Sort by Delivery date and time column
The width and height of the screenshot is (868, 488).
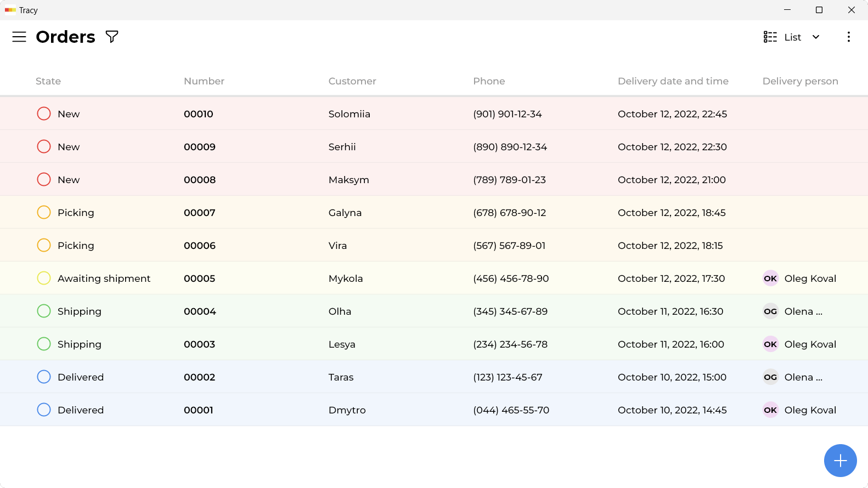(x=673, y=81)
